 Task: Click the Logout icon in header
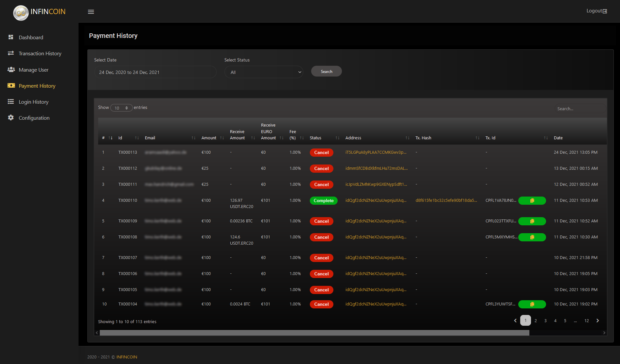[605, 11]
